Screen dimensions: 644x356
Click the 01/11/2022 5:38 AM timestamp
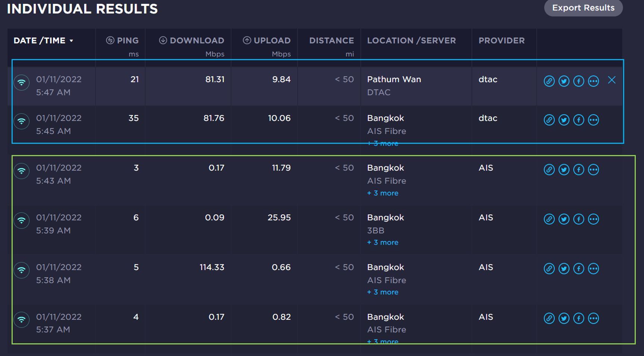coord(59,273)
